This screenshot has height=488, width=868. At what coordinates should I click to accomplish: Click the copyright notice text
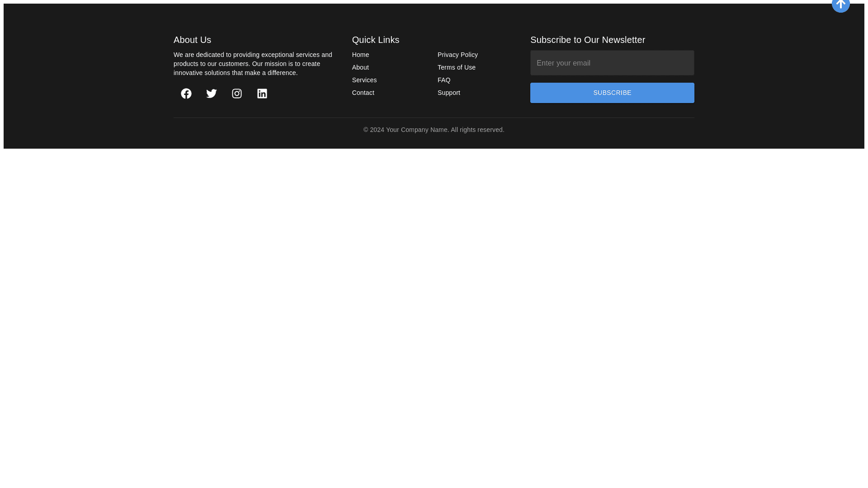click(x=434, y=130)
